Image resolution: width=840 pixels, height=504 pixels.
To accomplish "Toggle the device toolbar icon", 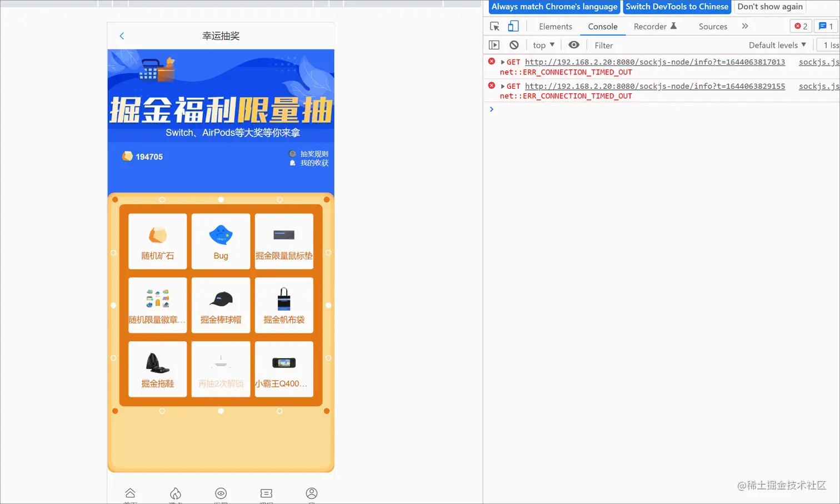I will click(x=513, y=26).
